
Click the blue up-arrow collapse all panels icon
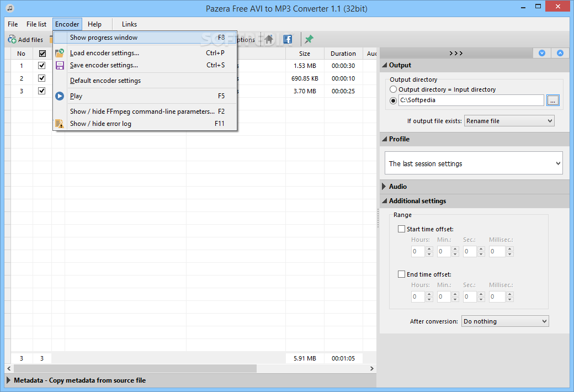coord(560,53)
